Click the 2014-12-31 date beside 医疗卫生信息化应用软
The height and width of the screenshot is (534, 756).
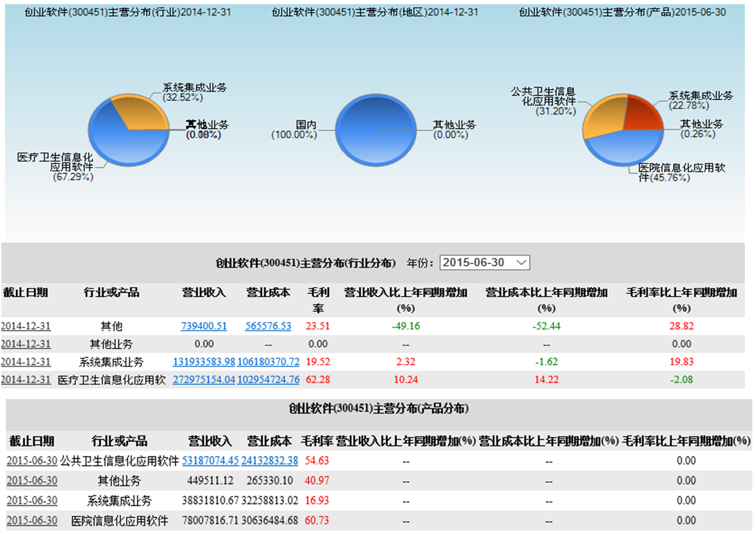[26, 380]
